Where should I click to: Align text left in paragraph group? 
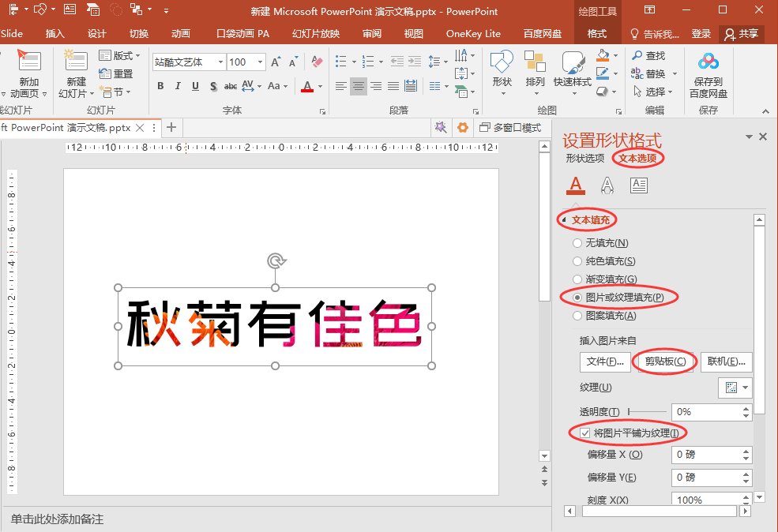point(340,86)
